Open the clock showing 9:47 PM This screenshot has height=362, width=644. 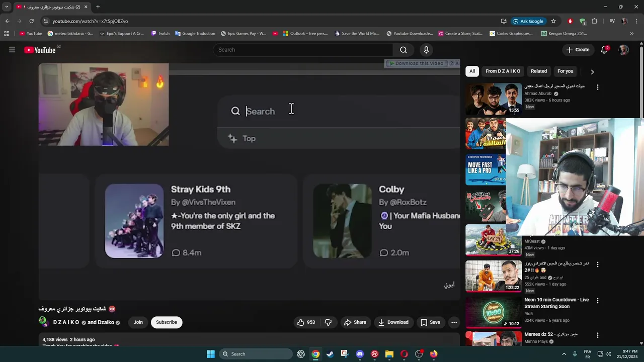tap(628, 354)
